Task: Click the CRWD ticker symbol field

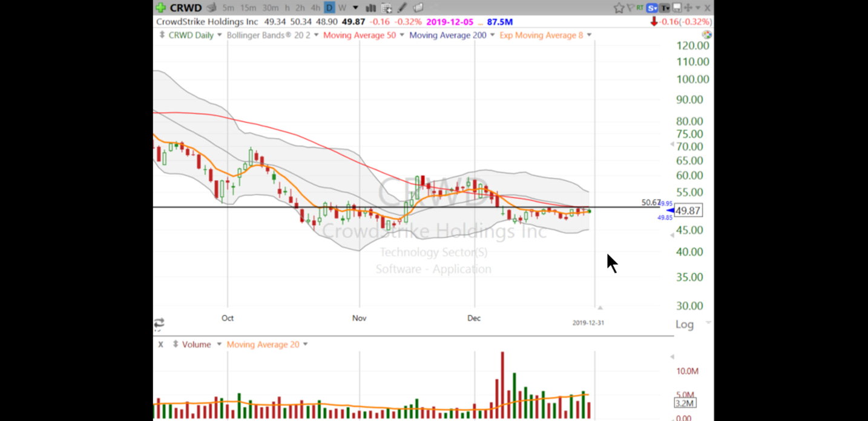Action: pyautogui.click(x=186, y=8)
